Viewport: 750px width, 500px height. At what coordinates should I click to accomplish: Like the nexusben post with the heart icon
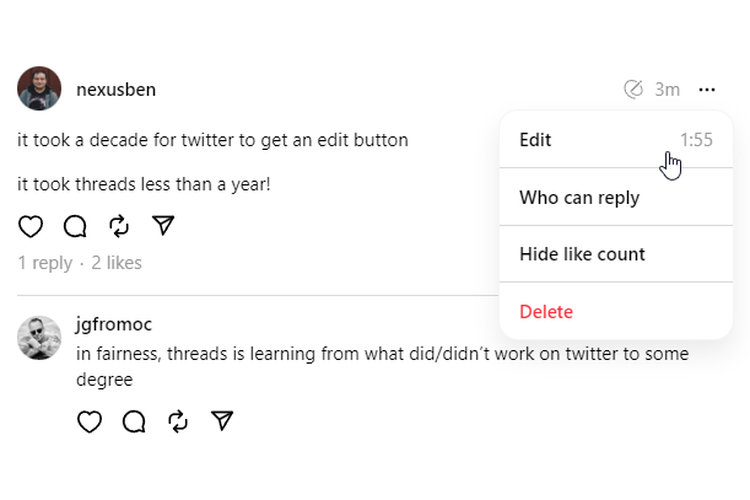(x=31, y=226)
